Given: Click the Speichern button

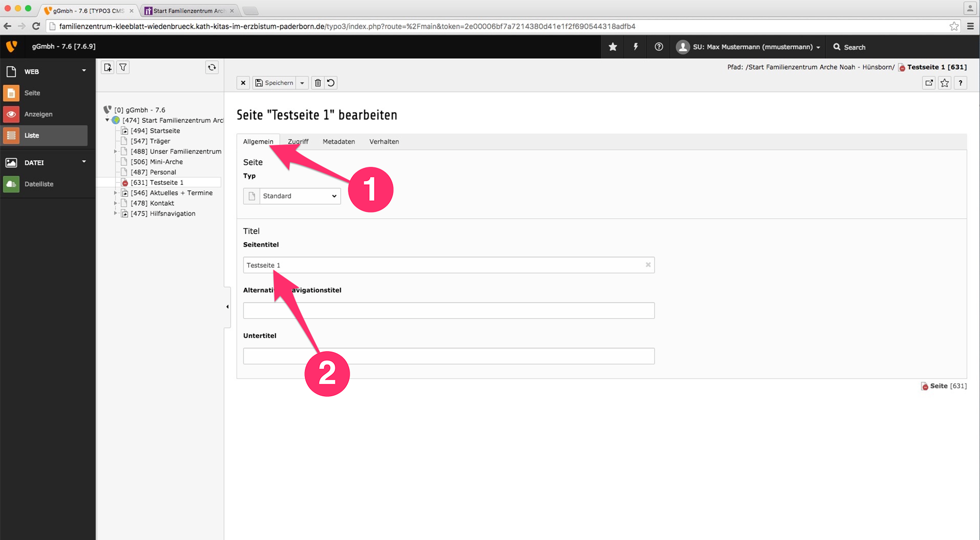Looking at the screenshot, I should point(274,83).
